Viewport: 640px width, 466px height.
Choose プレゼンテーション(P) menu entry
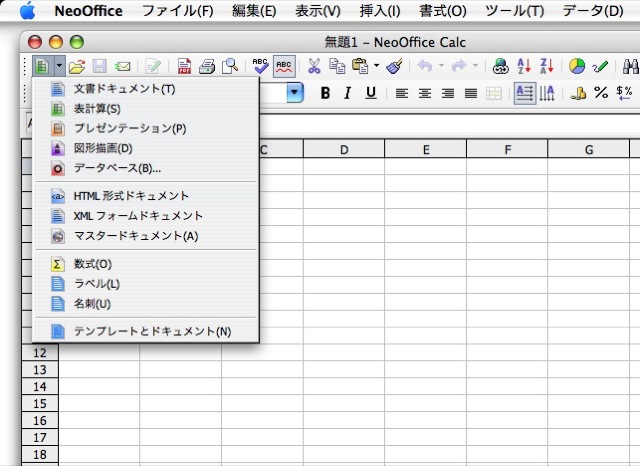[129, 128]
